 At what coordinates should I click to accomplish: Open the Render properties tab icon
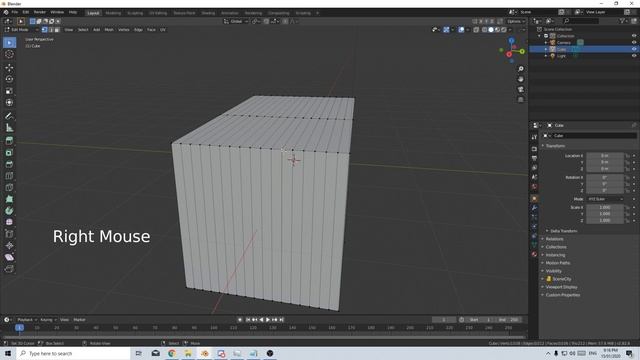(534, 149)
